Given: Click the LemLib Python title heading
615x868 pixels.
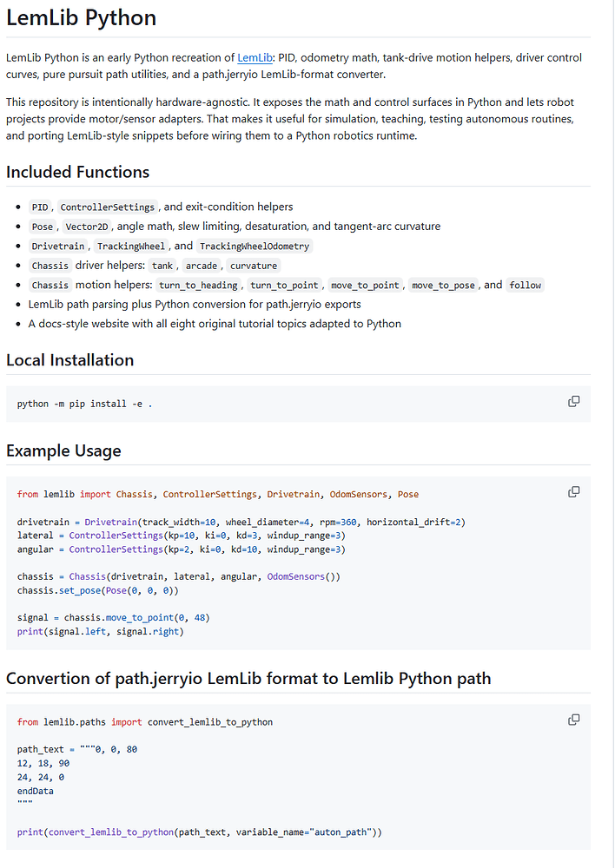Looking at the screenshot, I should coord(82,17).
